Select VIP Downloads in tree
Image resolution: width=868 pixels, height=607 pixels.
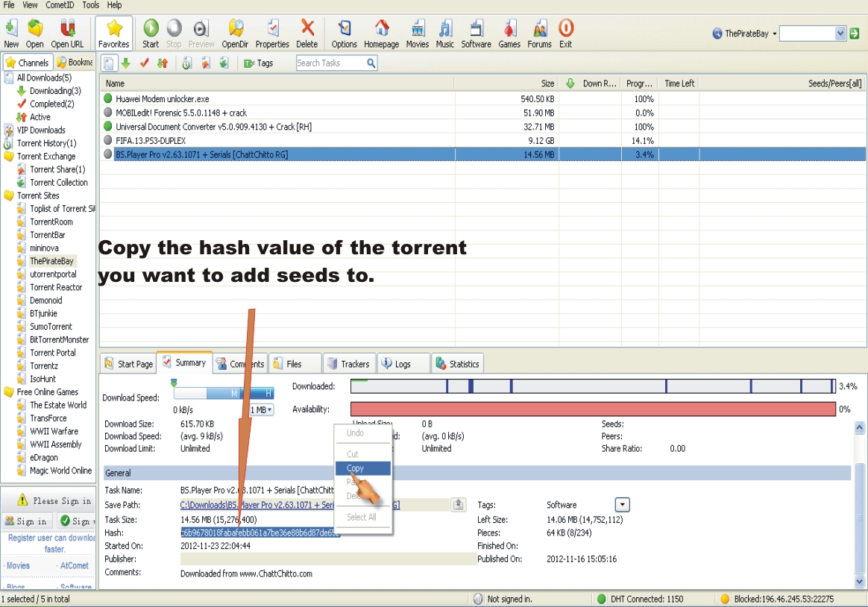tap(41, 130)
